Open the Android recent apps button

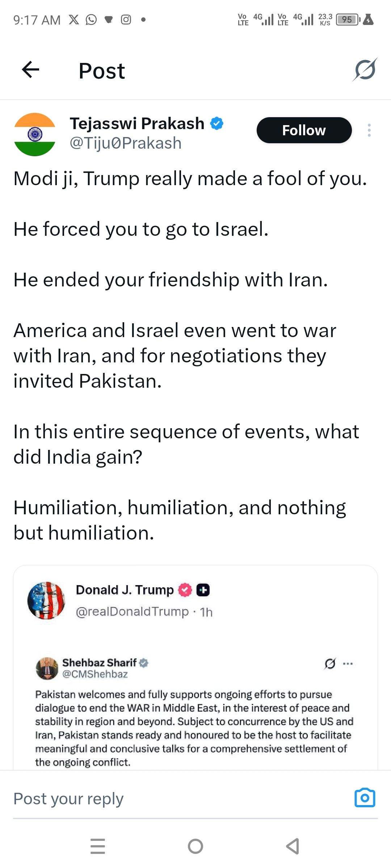[x=98, y=846]
